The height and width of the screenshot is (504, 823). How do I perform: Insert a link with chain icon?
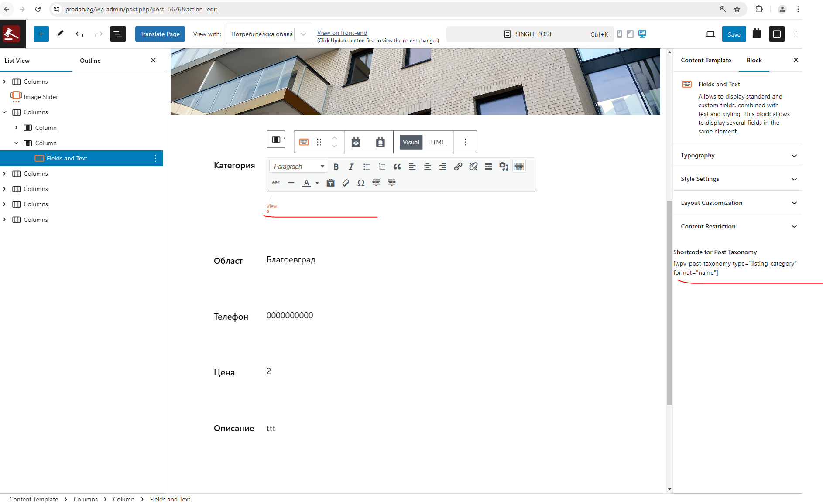pyautogui.click(x=458, y=167)
